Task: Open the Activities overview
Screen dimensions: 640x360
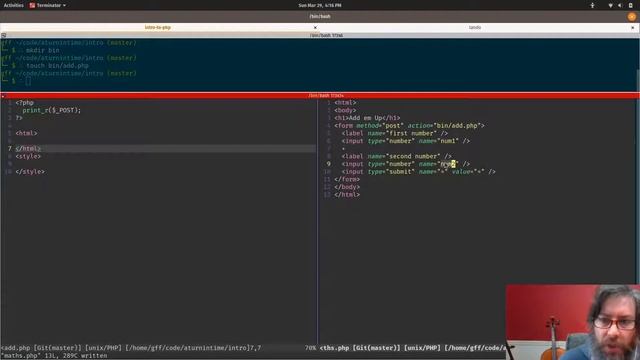Action: pyautogui.click(x=13, y=5)
